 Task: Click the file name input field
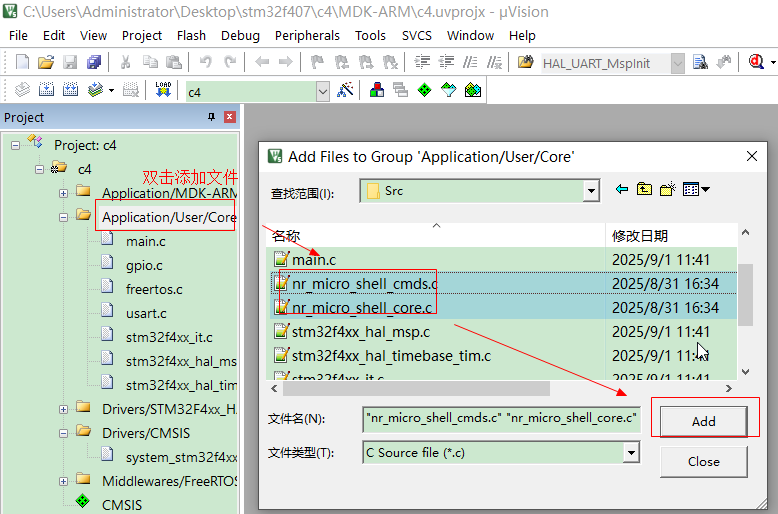502,419
